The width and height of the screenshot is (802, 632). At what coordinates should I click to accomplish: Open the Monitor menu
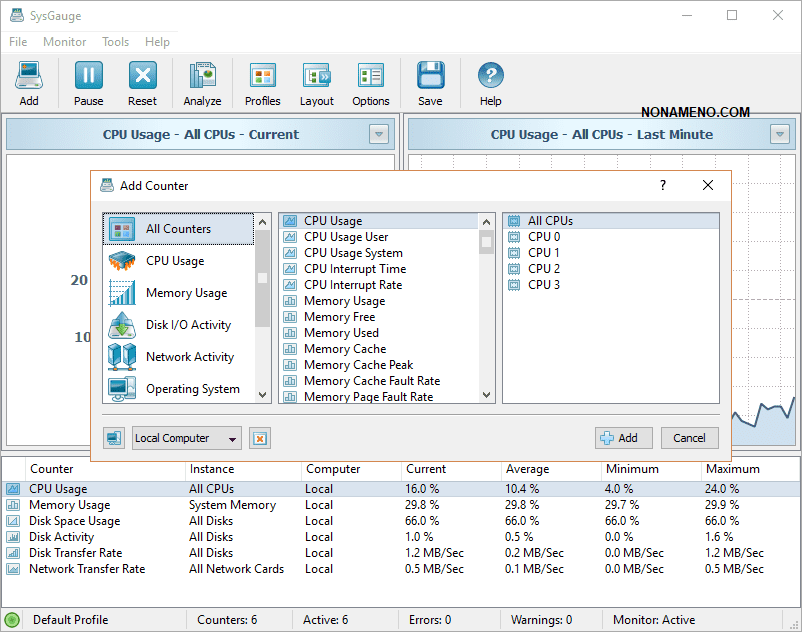[x=65, y=42]
